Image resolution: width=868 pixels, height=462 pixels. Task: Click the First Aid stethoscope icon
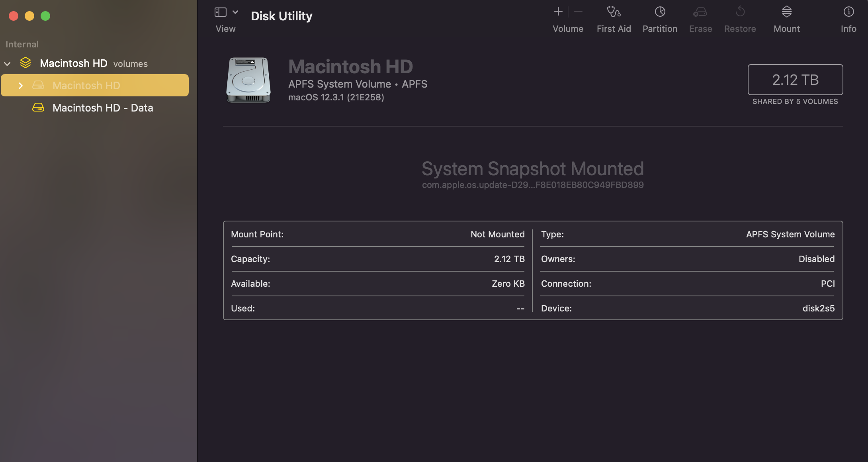pyautogui.click(x=614, y=12)
